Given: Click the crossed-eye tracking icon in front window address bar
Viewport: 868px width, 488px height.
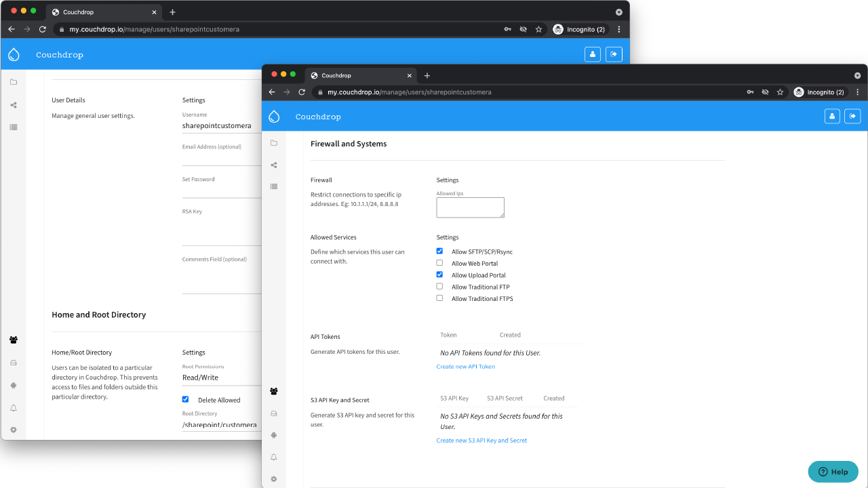Looking at the screenshot, I should click(765, 92).
